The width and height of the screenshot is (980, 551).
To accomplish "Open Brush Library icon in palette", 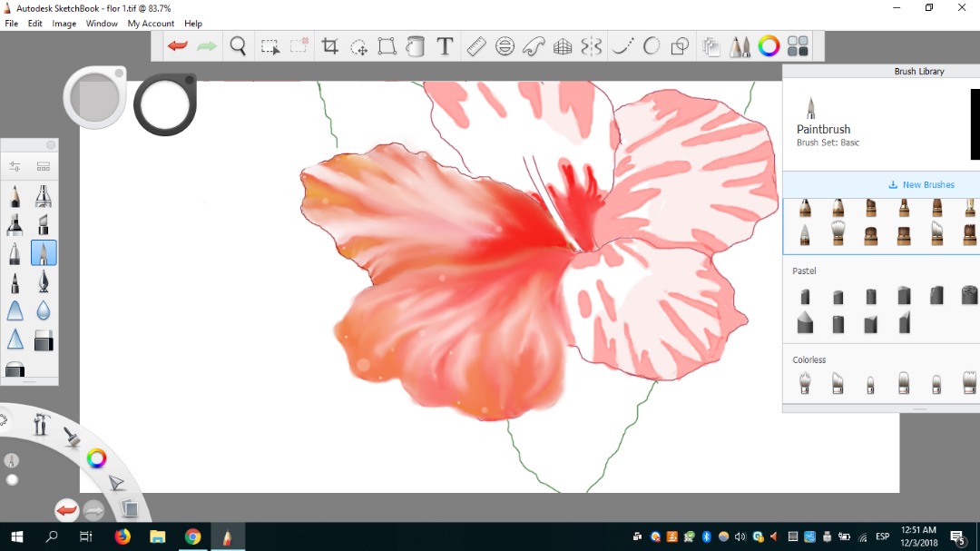I will 43,166.
